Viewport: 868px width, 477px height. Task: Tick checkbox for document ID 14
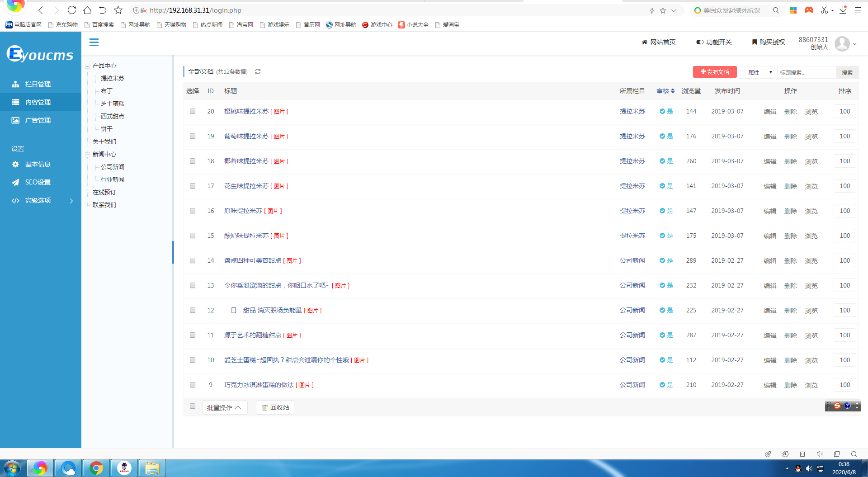[x=193, y=260]
